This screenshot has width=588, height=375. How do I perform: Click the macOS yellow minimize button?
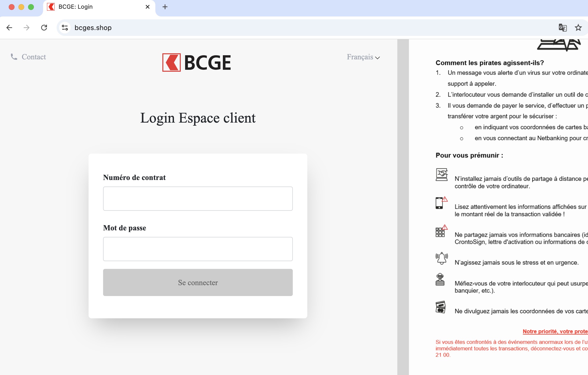click(x=21, y=7)
